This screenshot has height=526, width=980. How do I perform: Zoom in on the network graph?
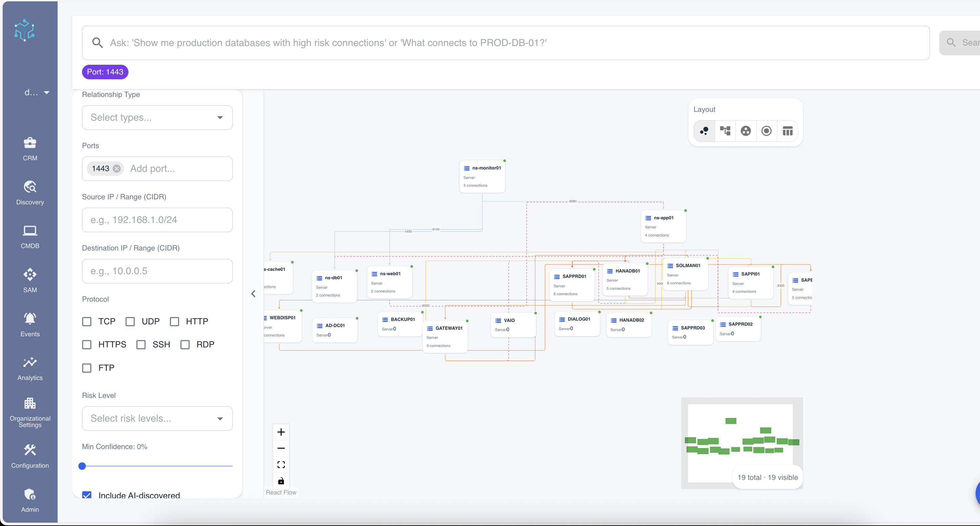(281, 432)
